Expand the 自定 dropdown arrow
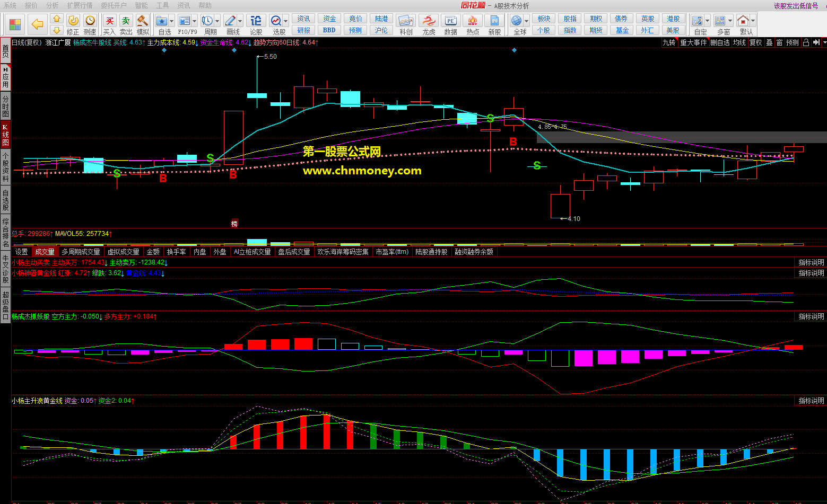The width and height of the screenshot is (827, 504). pos(708,21)
